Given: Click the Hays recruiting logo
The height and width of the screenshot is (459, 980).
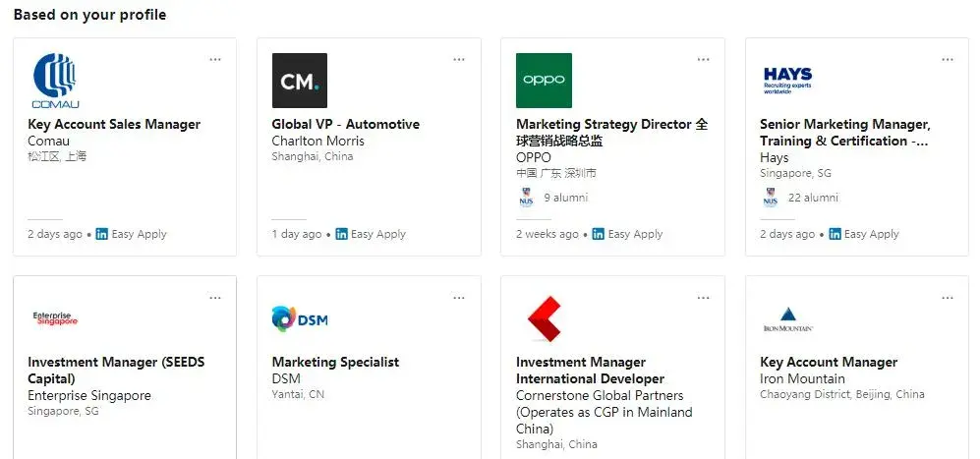Looking at the screenshot, I should (x=787, y=82).
